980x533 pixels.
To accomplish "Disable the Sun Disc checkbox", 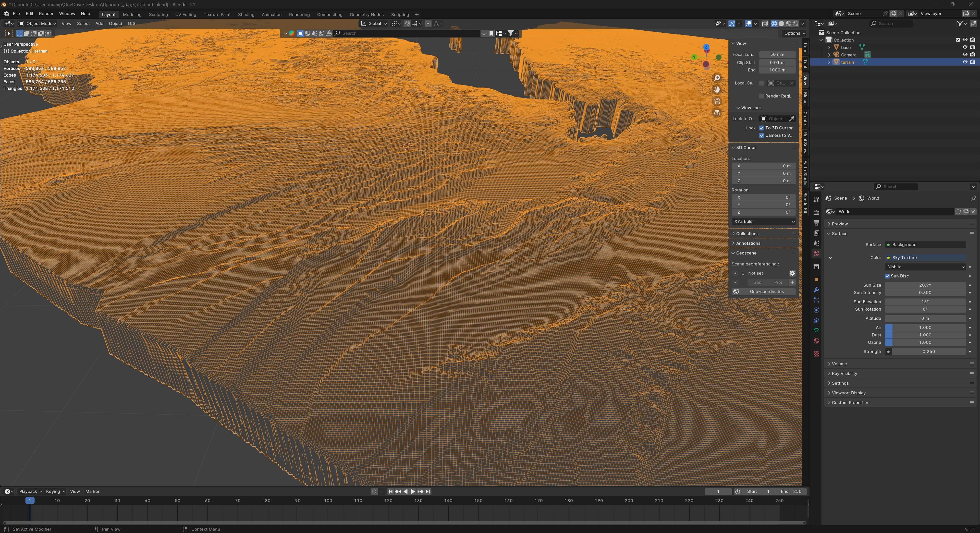I will pos(887,276).
